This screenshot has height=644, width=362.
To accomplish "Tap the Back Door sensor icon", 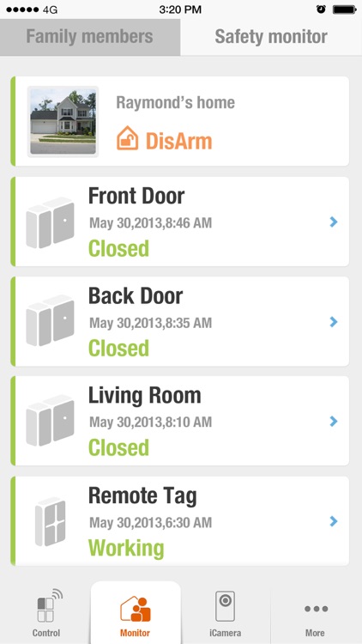I will [x=50, y=320].
